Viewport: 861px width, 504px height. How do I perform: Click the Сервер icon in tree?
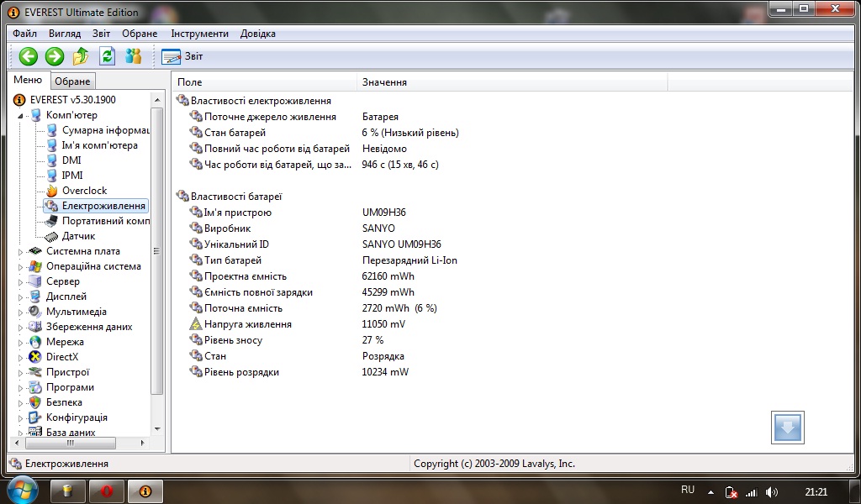[x=35, y=281]
